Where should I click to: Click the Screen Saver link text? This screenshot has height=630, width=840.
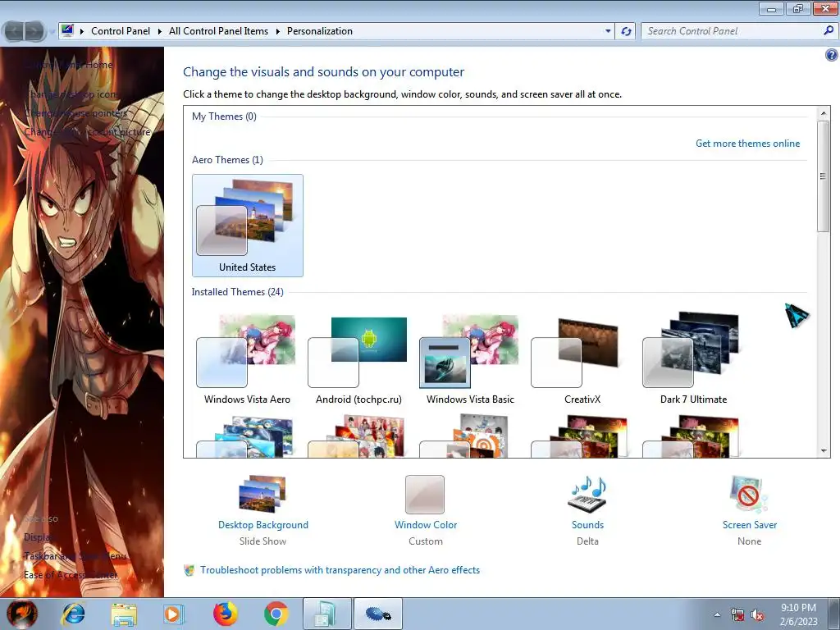750,525
